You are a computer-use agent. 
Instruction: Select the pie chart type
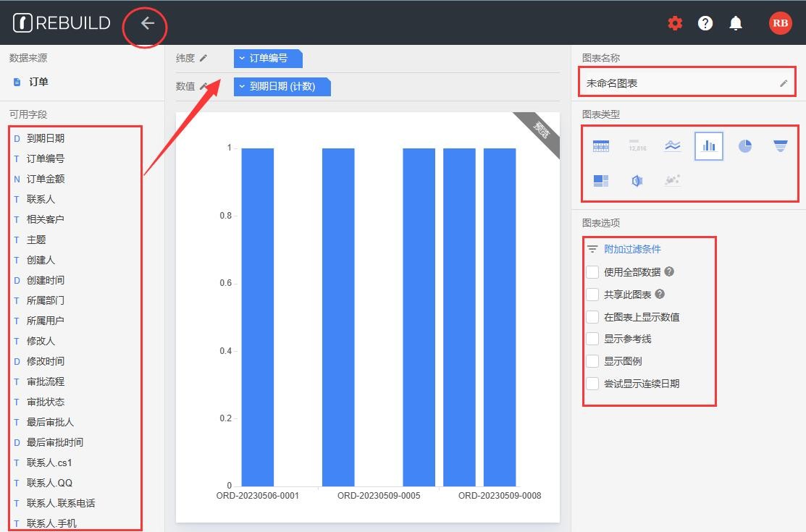click(x=745, y=146)
